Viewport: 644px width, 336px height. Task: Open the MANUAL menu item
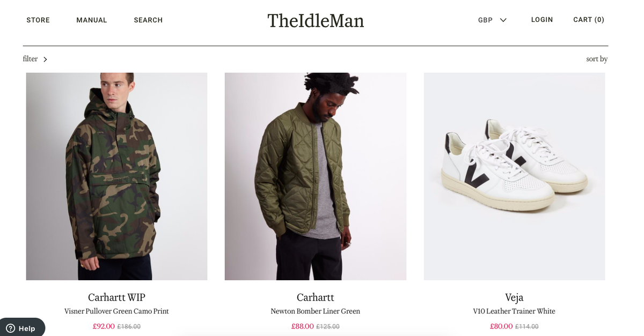92,20
